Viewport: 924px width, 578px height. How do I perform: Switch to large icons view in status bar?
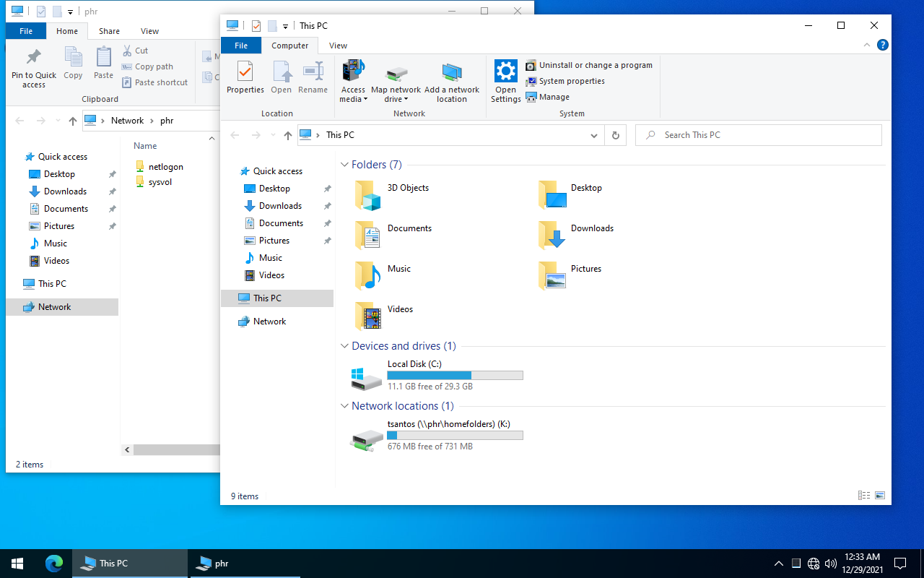(x=880, y=496)
